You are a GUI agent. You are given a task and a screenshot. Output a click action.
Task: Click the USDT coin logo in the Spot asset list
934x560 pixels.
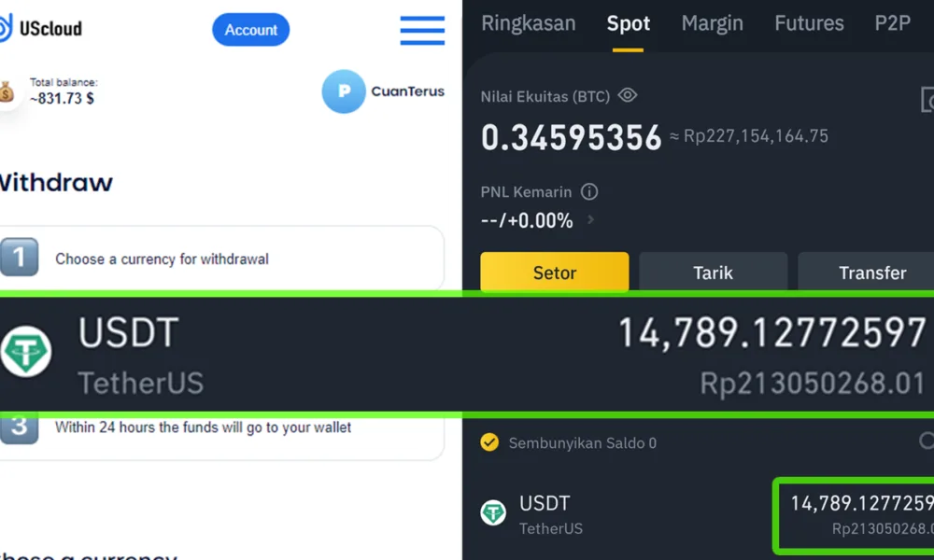[494, 512]
